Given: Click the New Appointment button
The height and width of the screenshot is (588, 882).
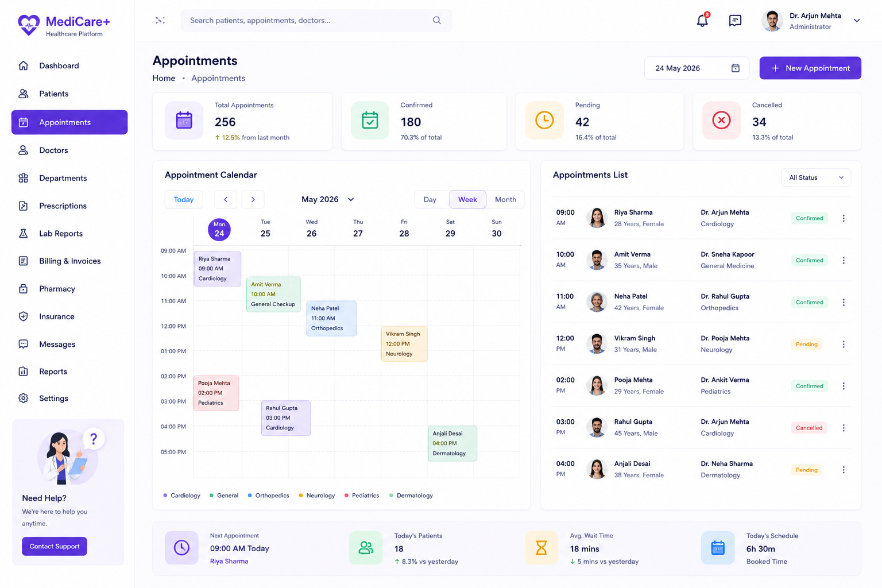Looking at the screenshot, I should tap(810, 68).
